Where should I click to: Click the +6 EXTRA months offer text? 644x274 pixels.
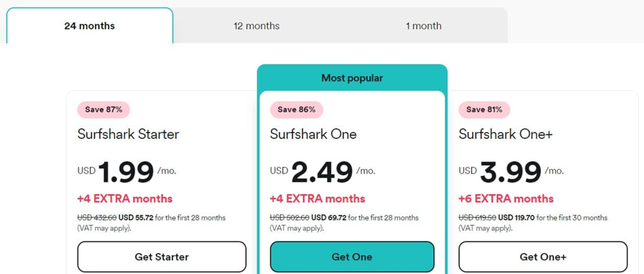pos(506,198)
